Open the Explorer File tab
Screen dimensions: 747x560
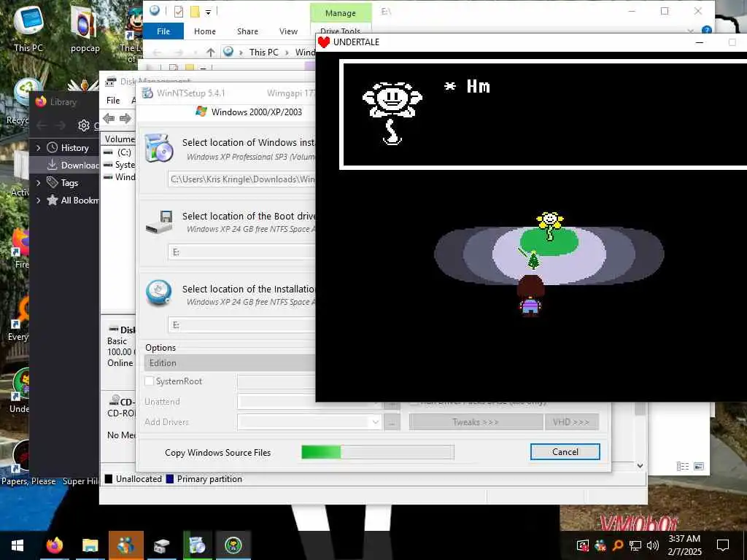163,31
